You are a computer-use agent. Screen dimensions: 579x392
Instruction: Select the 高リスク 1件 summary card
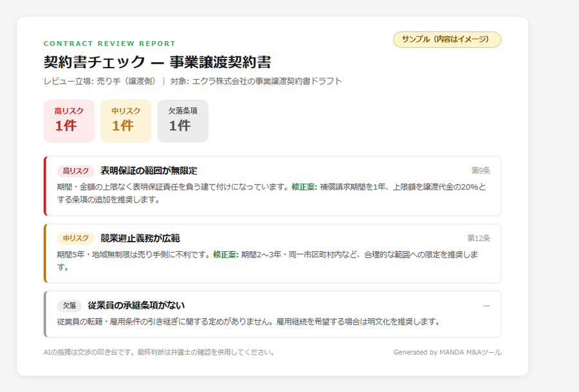[x=69, y=121]
